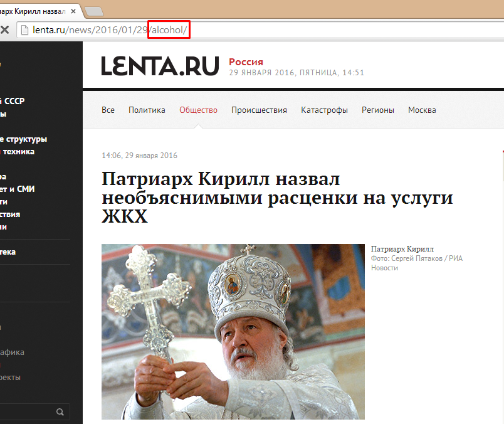The height and width of the screenshot is (424, 504).
Task: Open a new browser tab
Action: [x=94, y=10]
